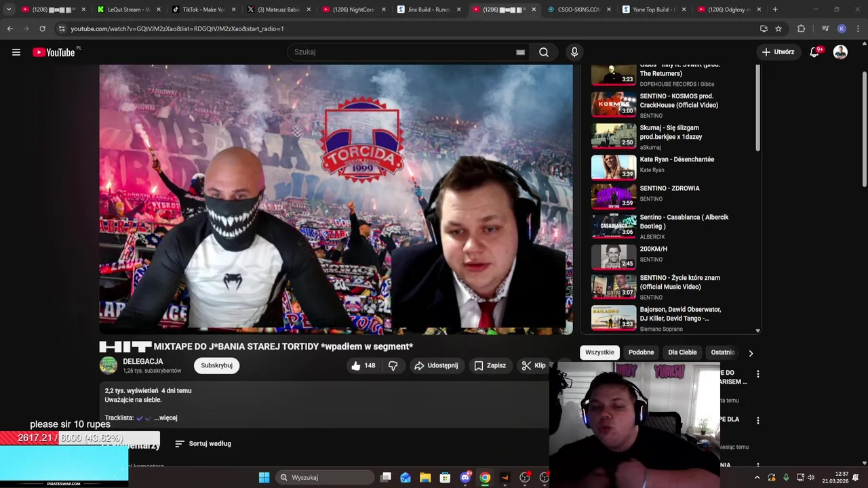Click the Utwórz create button

(778, 52)
